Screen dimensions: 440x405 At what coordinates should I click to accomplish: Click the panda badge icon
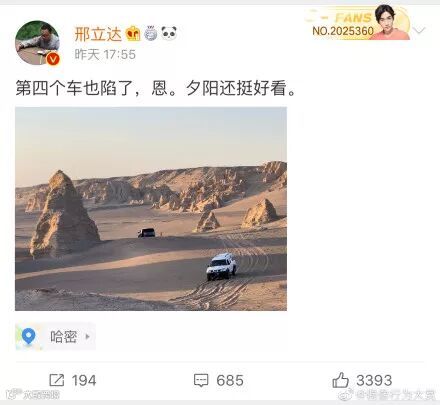(169, 33)
